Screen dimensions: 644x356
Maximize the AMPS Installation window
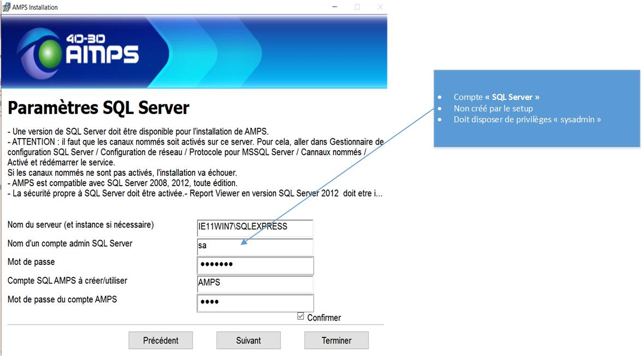[x=357, y=7]
